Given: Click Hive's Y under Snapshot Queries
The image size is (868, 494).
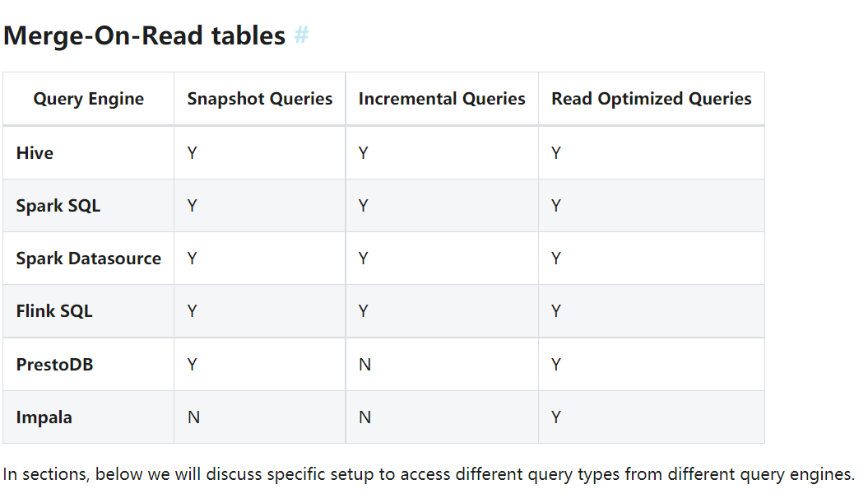Looking at the screenshot, I should pos(192,153).
